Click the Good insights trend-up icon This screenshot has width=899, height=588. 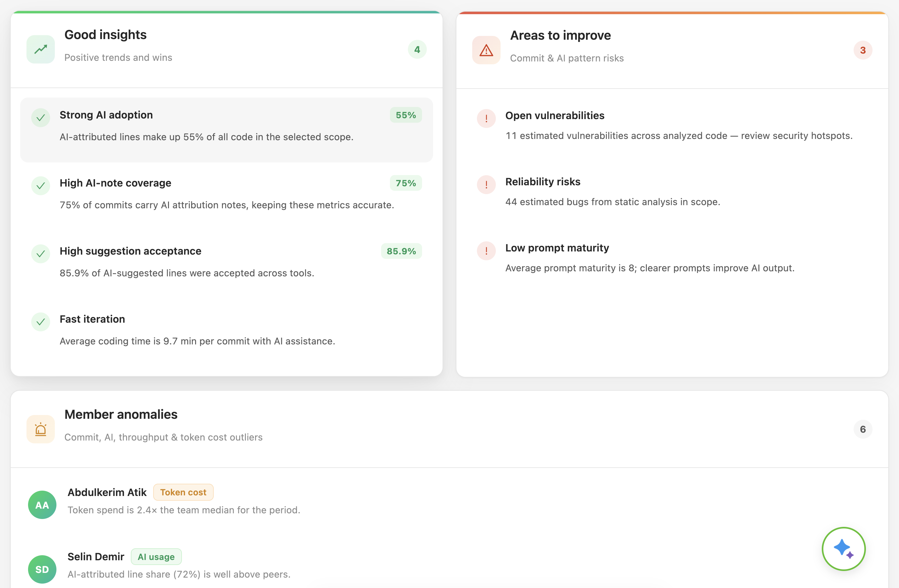pos(41,49)
